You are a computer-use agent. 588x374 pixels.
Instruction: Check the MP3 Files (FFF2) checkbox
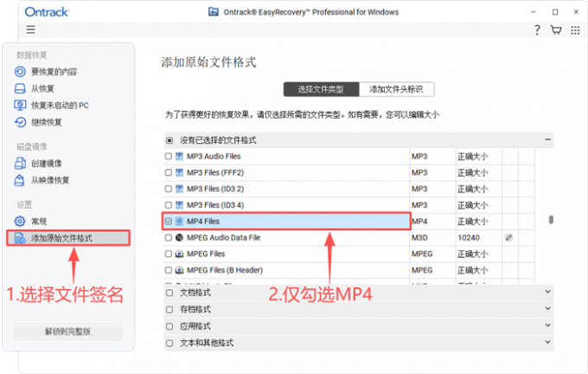tap(169, 173)
